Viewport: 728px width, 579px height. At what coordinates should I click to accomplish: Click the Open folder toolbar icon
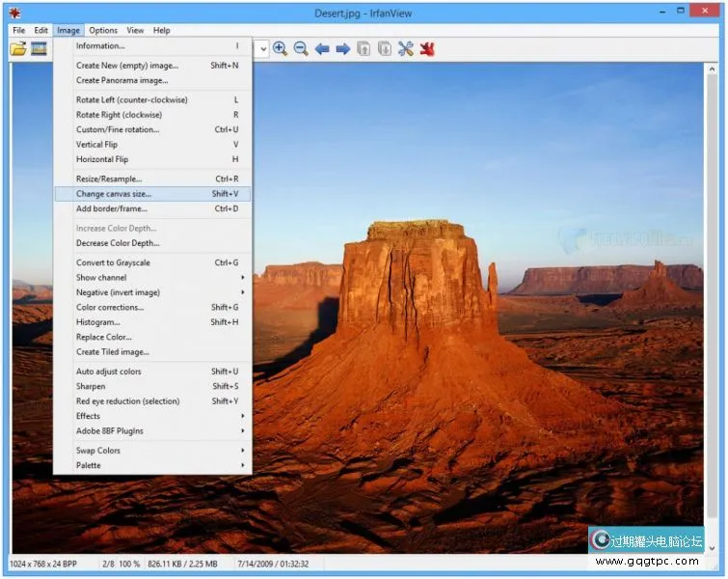coord(18,48)
